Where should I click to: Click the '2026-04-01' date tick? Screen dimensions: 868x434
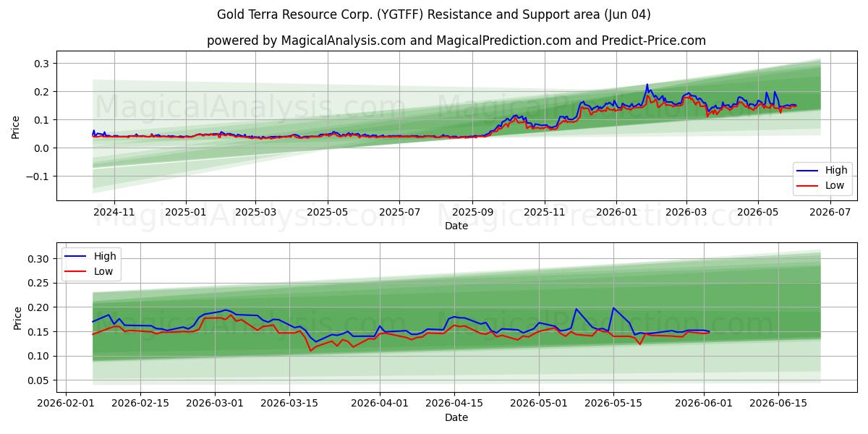click(380, 404)
